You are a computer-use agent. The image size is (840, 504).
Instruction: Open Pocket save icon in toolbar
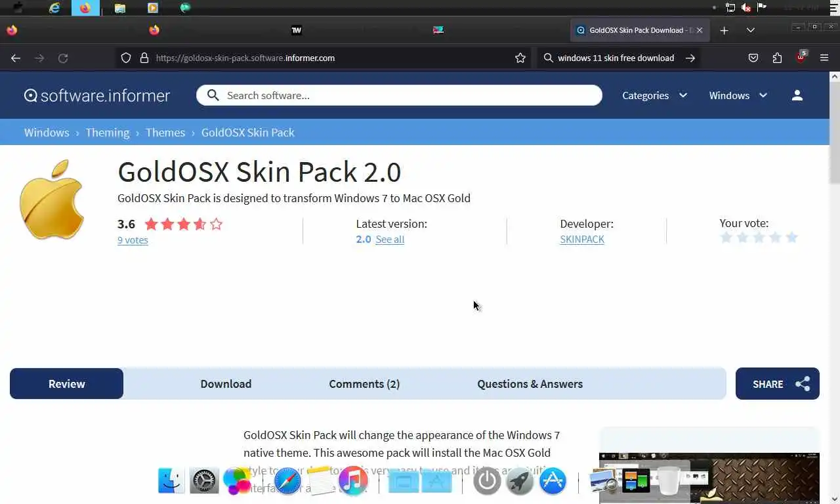click(x=753, y=58)
